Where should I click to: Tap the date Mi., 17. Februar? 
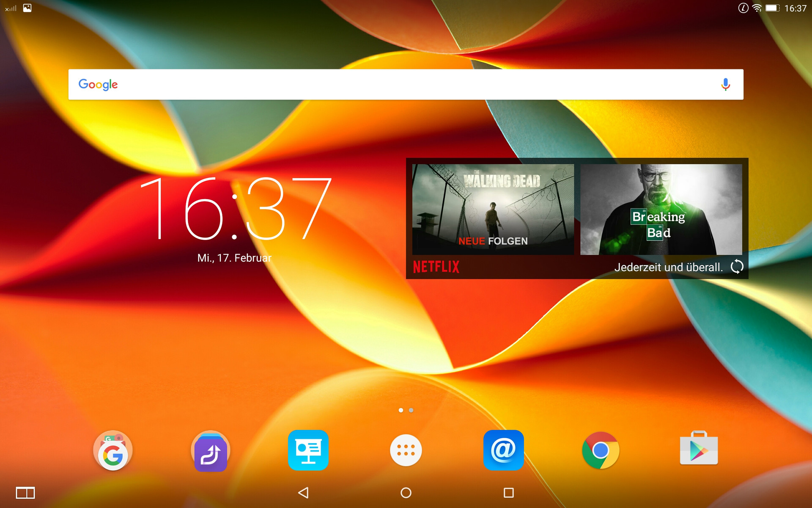[x=234, y=258]
